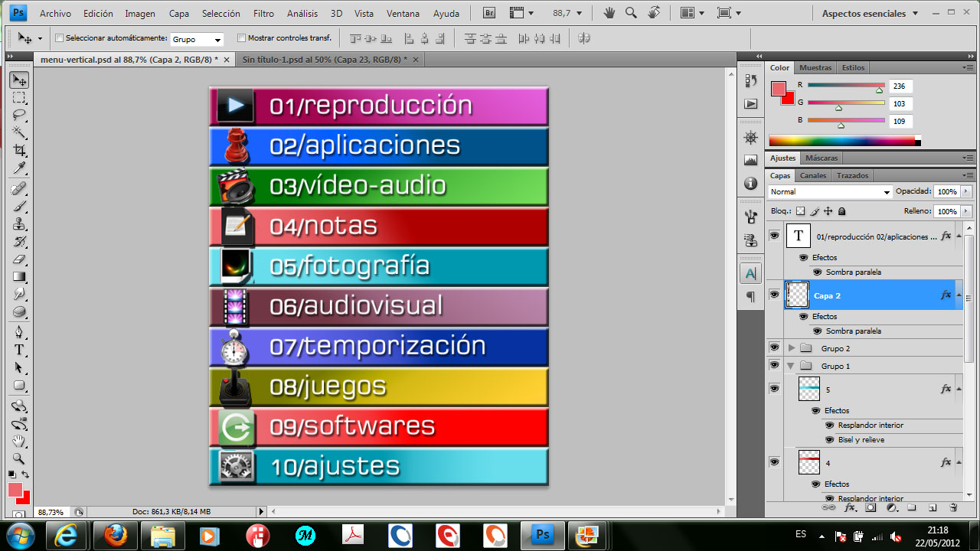
Task: Switch to the Muestras tab
Action: pos(815,67)
